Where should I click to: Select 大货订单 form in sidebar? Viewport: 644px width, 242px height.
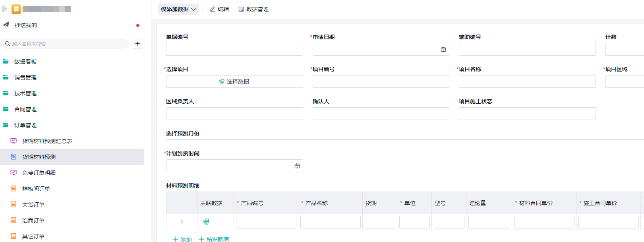33,205
